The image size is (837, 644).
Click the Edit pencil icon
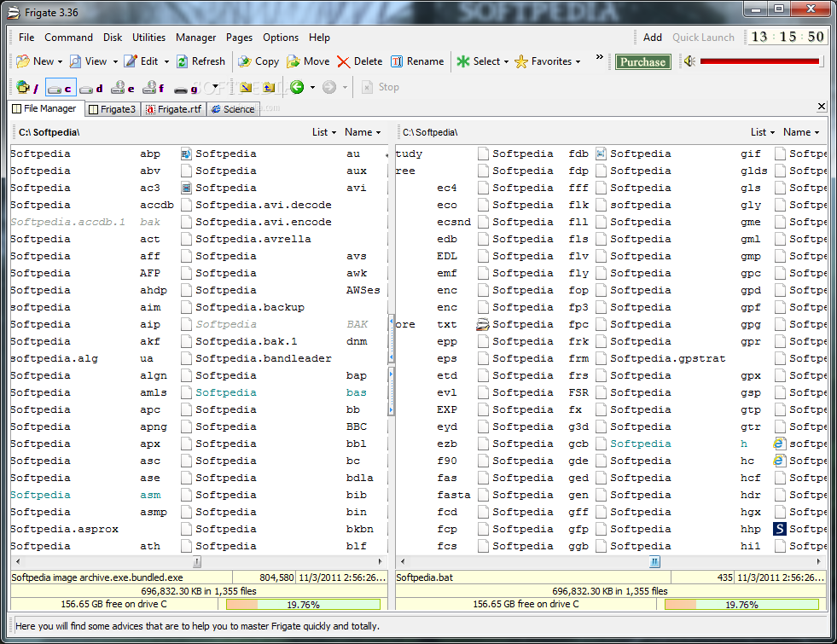[131, 61]
